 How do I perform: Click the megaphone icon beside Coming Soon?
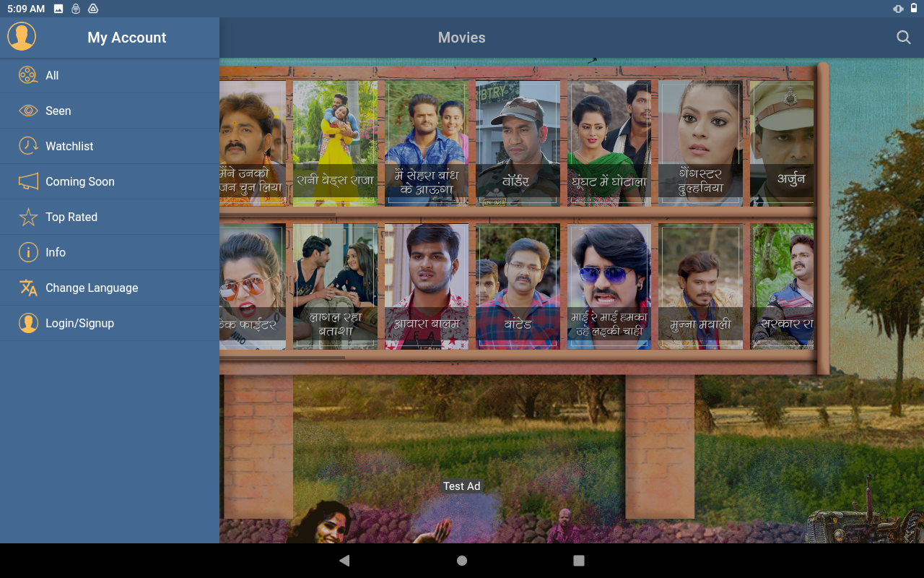point(28,181)
